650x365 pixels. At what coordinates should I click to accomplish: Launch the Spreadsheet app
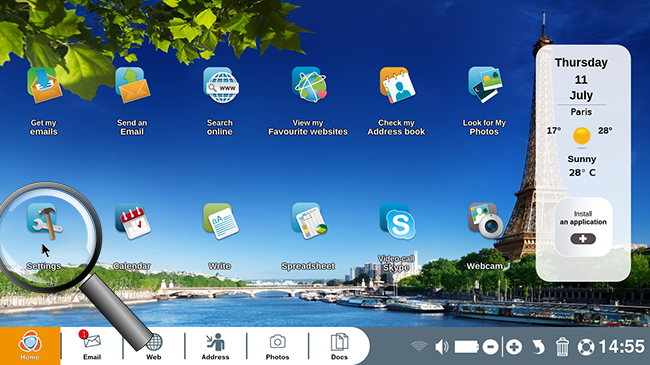309,221
